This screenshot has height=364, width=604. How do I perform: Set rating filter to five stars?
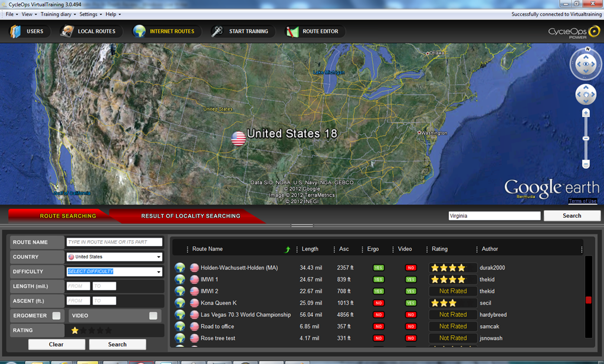[109, 330]
